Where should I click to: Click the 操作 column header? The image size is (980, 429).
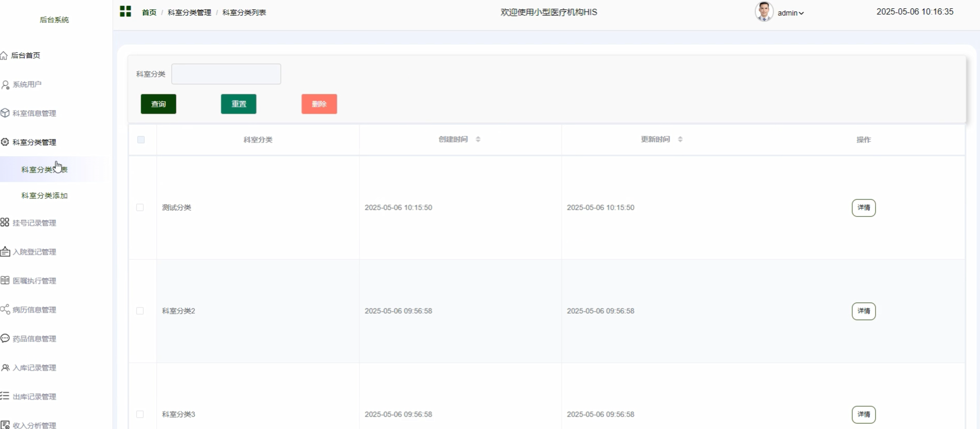pos(863,140)
